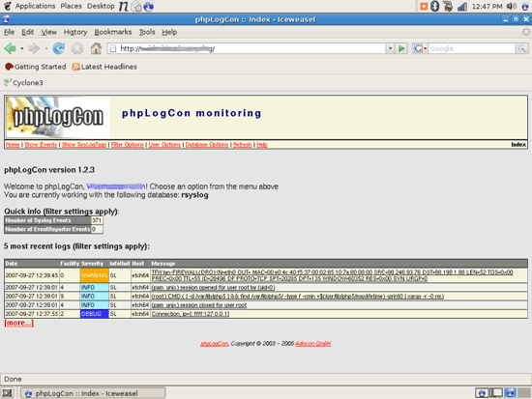Open the Connection ip ffff:127.0.0.1 message

pyautogui.click(x=191, y=314)
